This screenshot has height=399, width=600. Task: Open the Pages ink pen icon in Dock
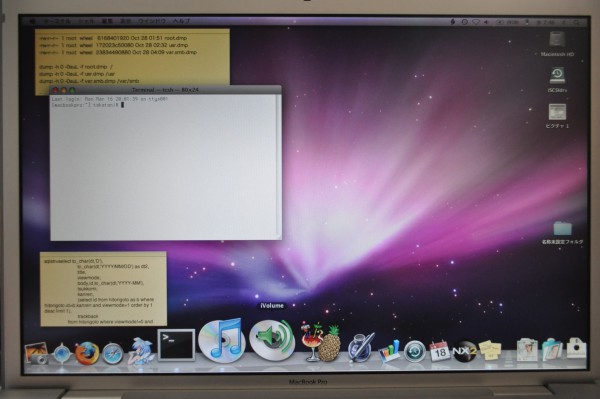point(361,347)
